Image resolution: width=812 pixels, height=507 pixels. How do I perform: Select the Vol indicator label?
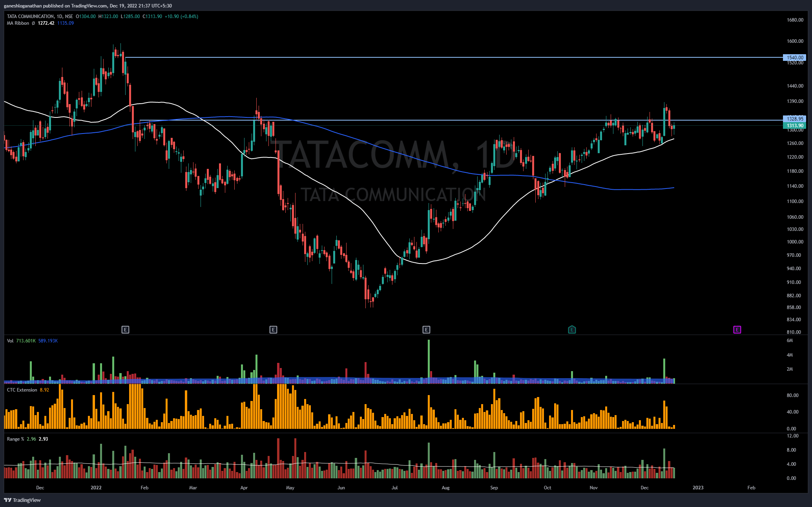[10, 341]
